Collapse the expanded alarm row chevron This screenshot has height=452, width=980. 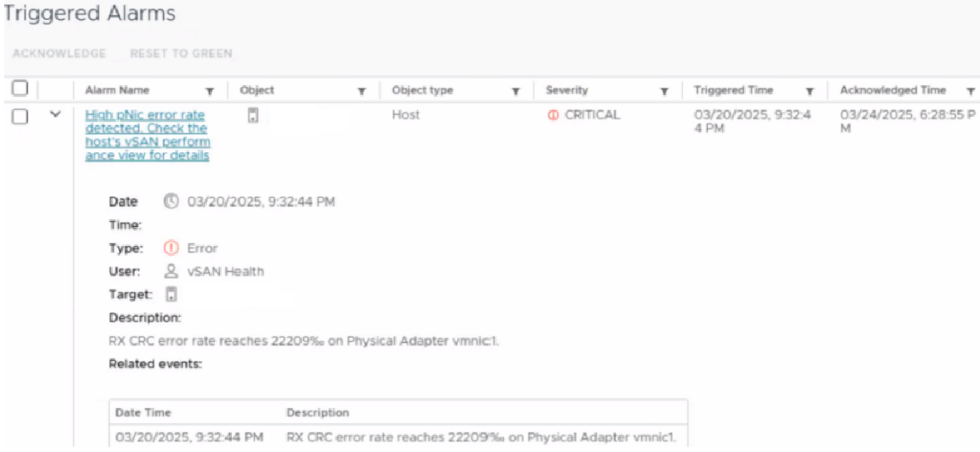coord(55,115)
